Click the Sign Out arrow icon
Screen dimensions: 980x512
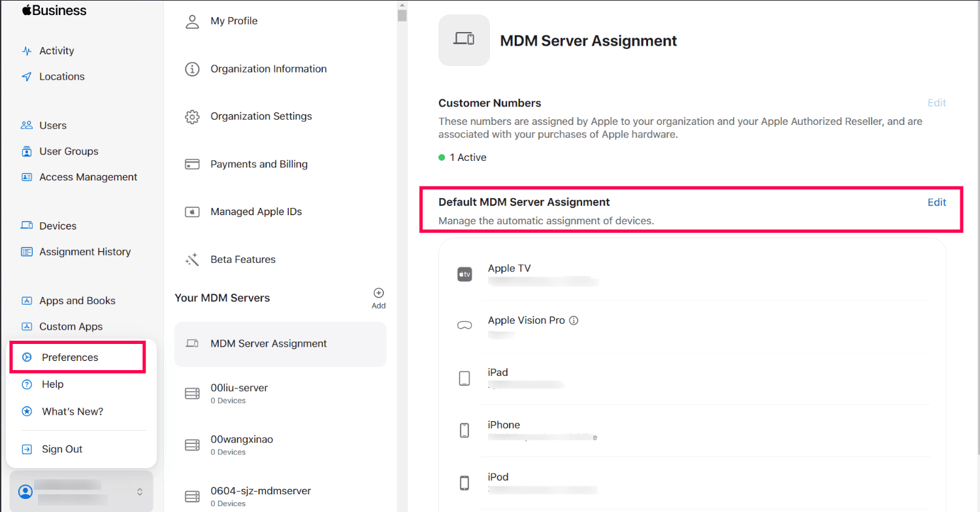coord(27,449)
